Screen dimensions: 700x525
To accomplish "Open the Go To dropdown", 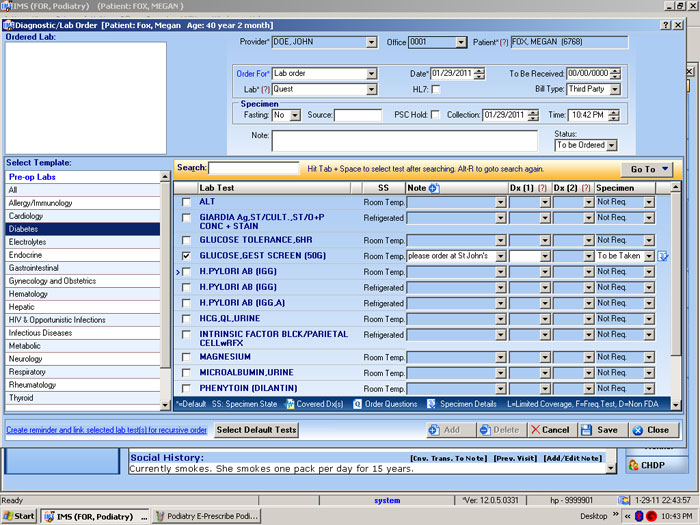I will (x=647, y=169).
